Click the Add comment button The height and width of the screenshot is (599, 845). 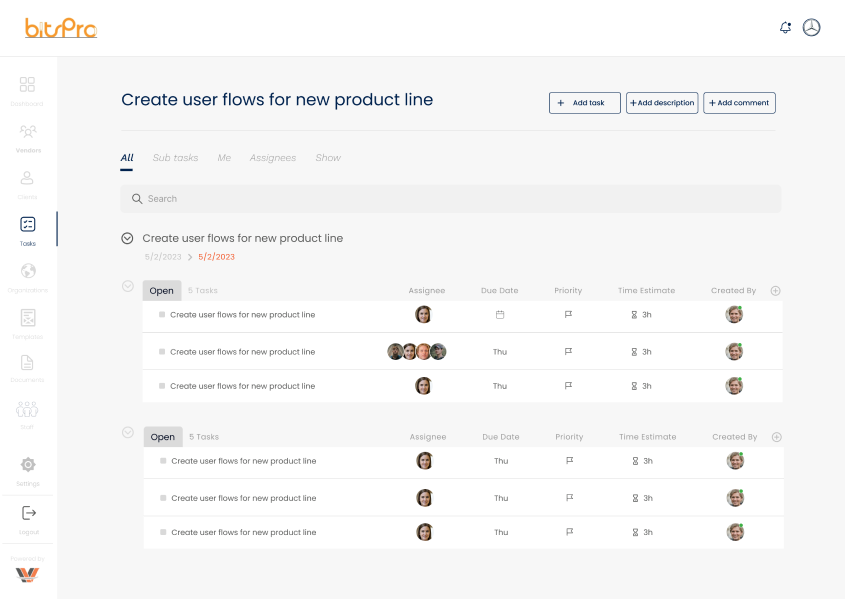click(739, 103)
